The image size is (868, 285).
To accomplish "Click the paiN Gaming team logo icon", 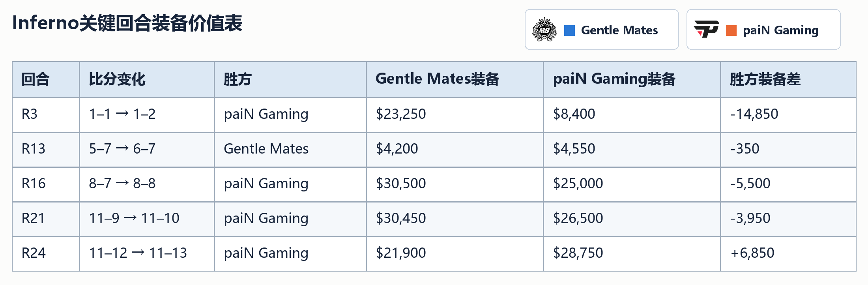I will (706, 30).
